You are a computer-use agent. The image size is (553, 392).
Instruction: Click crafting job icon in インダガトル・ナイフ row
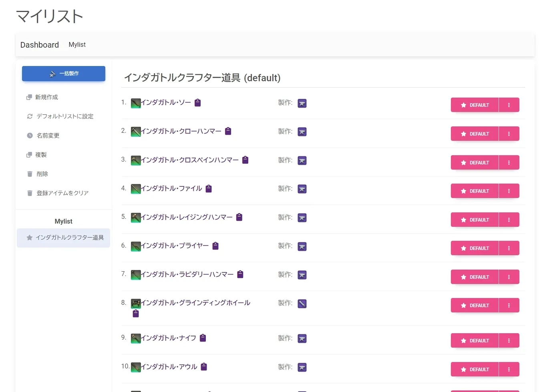[302, 339]
